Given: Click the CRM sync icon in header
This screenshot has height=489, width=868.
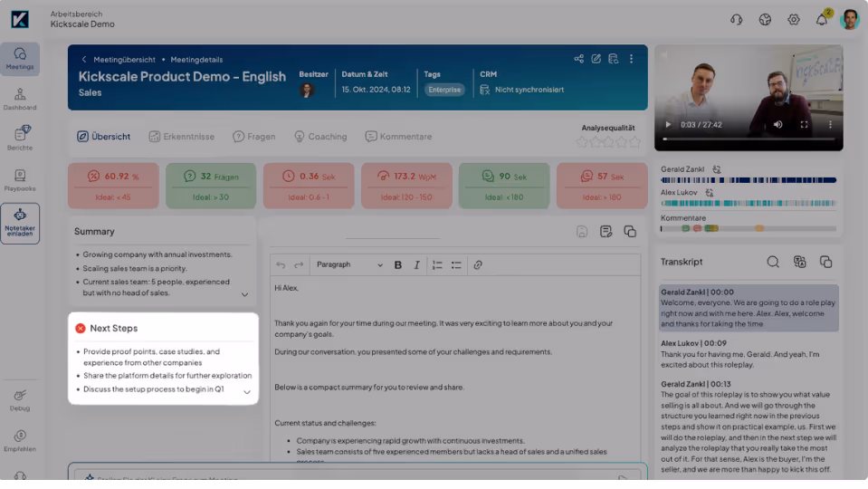Looking at the screenshot, I should (613, 59).
